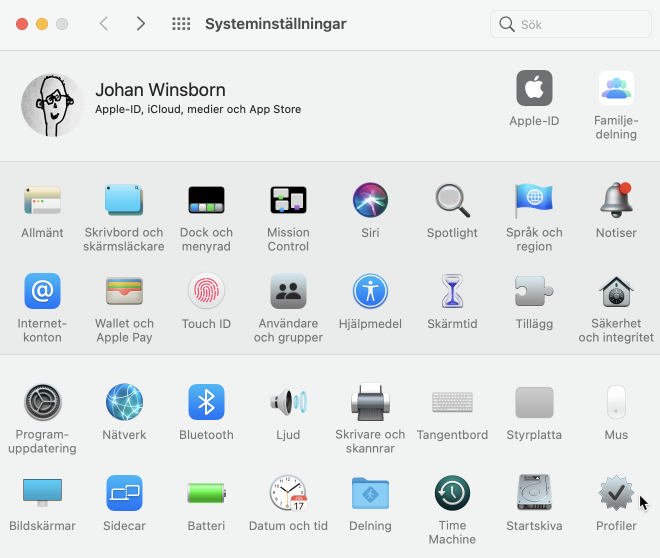Image resolution: width=660 pixels, height=558 pixels.
Task: Close the Systeminställningar window
Action: [22, 24]
